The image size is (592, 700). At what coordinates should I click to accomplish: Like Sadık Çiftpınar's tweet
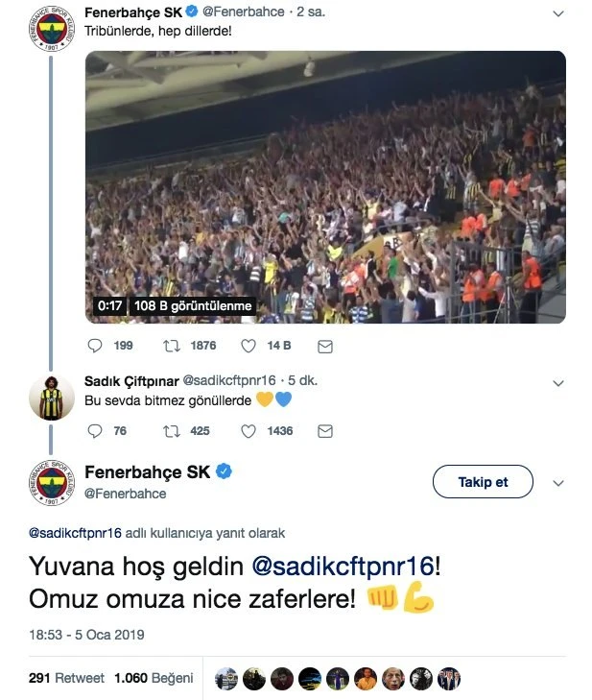point(248,431)
